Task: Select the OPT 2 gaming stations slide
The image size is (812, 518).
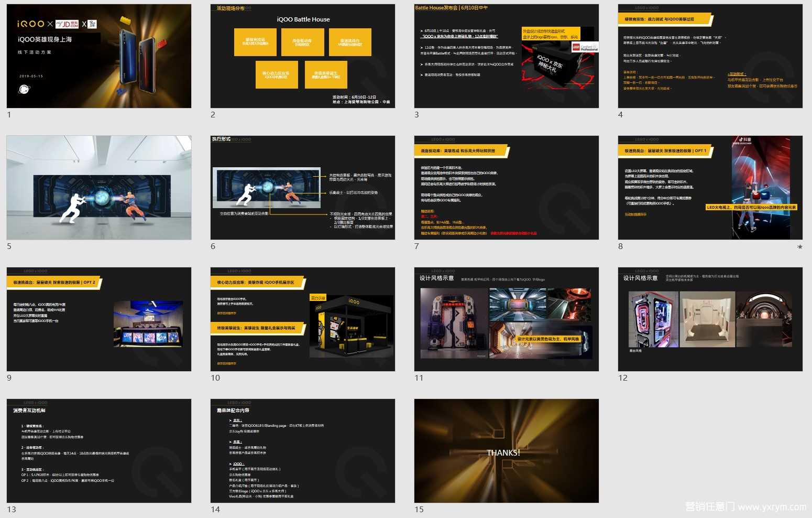Action: [99, 319]
